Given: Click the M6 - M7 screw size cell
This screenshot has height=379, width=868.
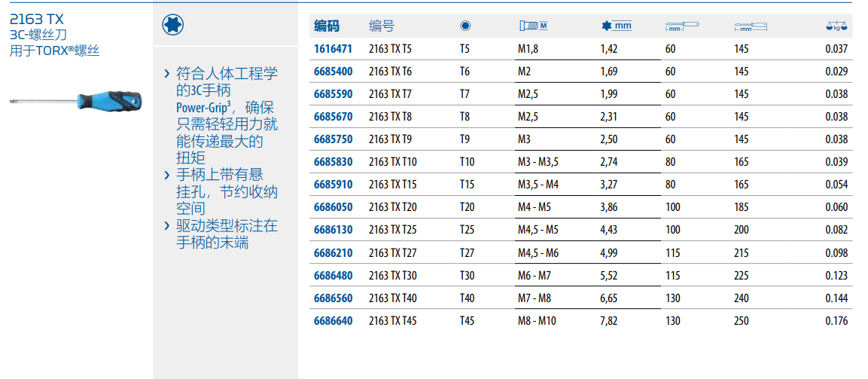Looking at the screenshot, I should click(535, 276).
